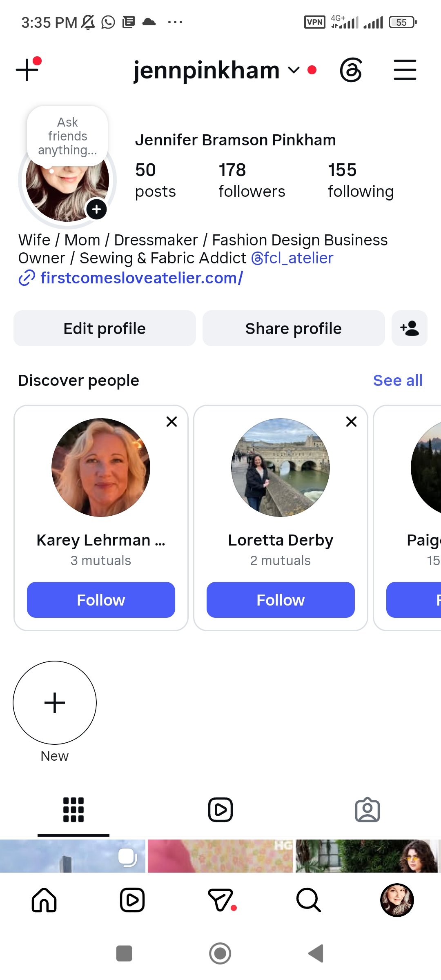Tap the Share profile button
441x980 pixels.
[x=294, y=328]
